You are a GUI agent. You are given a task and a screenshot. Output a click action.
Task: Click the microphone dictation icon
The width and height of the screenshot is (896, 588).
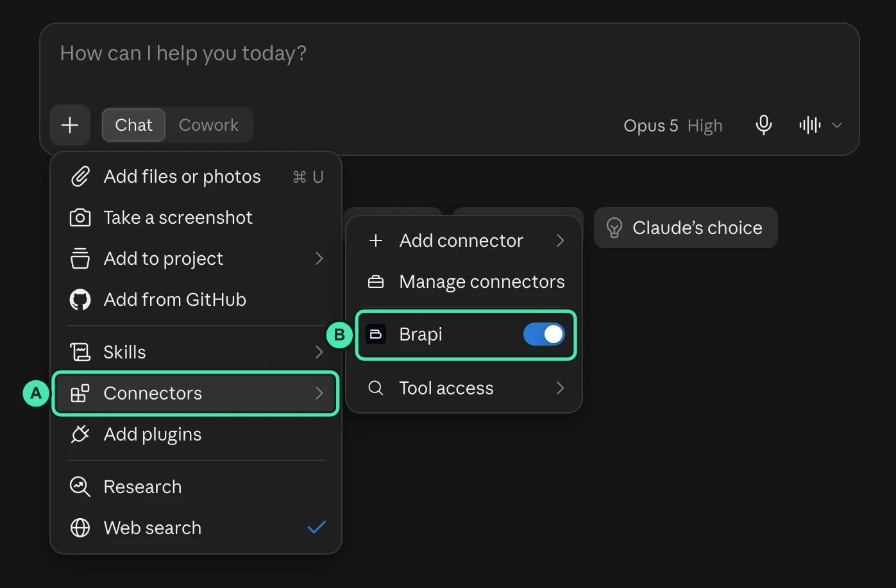pos(763,125)
